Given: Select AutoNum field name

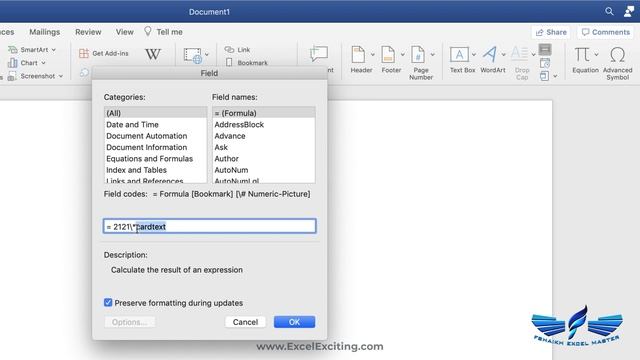Looking at the screenshot, I should pyautogui.click(x=264, y=170).
